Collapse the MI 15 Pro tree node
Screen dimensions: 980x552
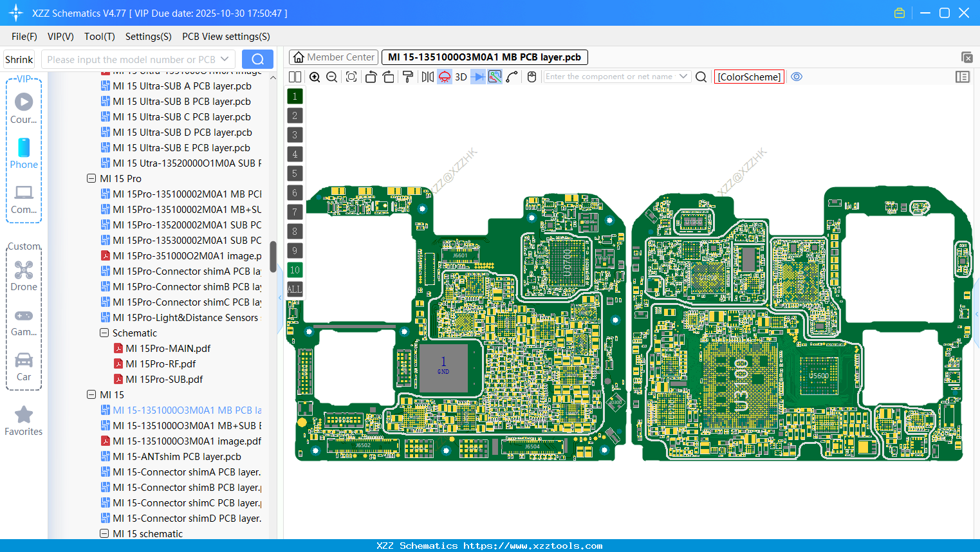pyautogui.click(x=91, y=178)
